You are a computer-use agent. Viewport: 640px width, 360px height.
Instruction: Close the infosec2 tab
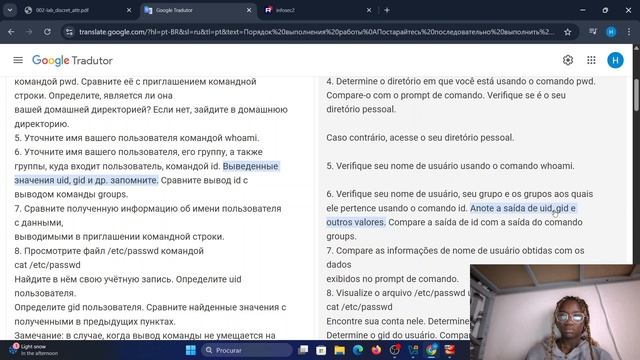point(369,10)
